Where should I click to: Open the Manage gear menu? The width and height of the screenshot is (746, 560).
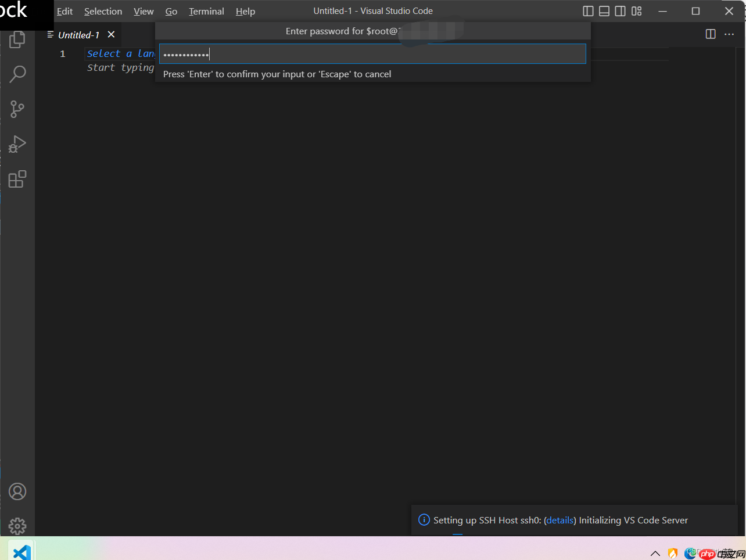coord(17,526)
